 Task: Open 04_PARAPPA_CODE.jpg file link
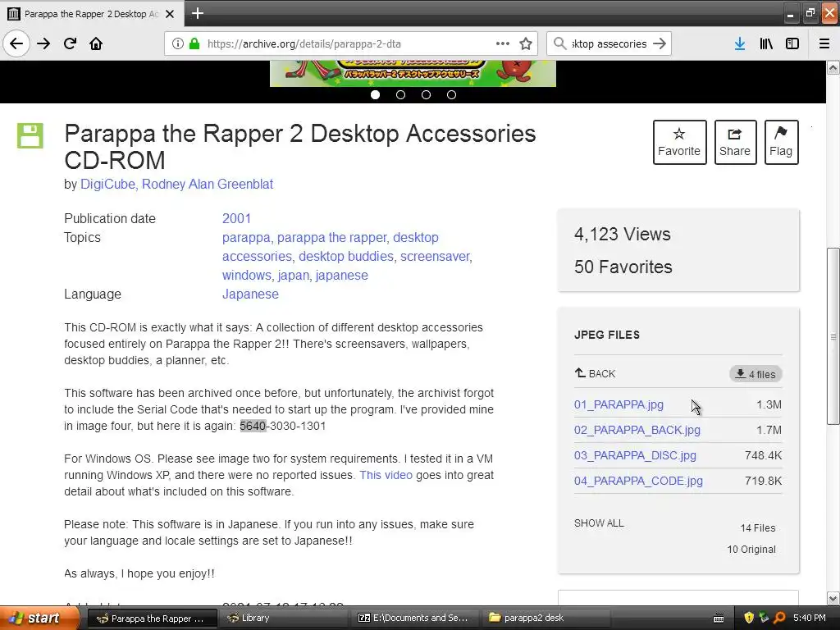pyautogui.click(x=638, y=481)
